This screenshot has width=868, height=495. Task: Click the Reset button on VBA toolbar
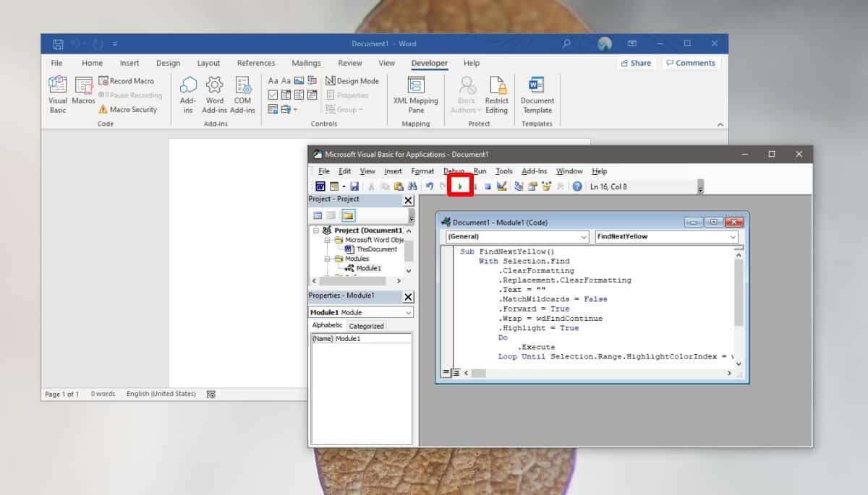tap(488, 186)
